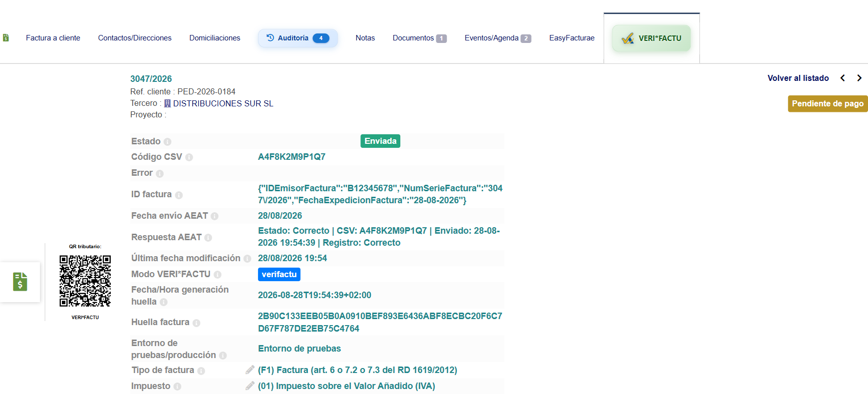Switch to the Auditoría tab
This screenshot has height=394, width=868.
tap(297, 38)
